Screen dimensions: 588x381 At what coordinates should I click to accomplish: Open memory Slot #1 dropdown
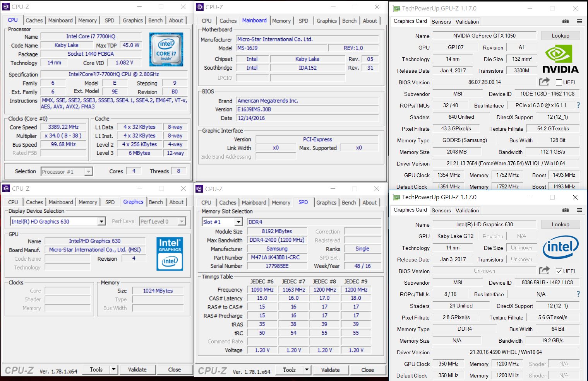(x=222, y=222)
